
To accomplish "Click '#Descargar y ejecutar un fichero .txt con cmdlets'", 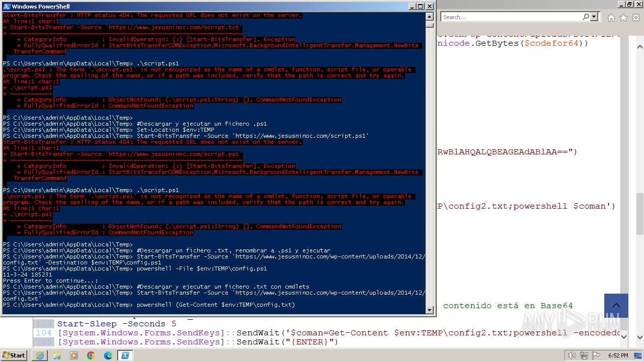I will pyautogui.click(x=223, y=287).
